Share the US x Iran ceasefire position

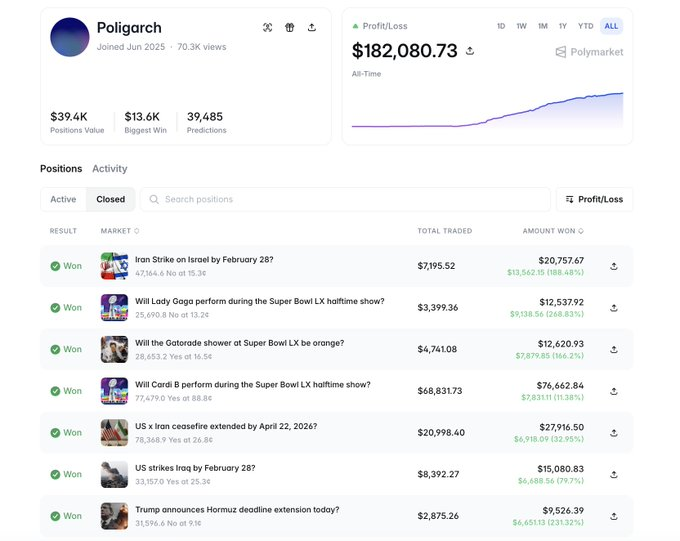pos(614,433)
